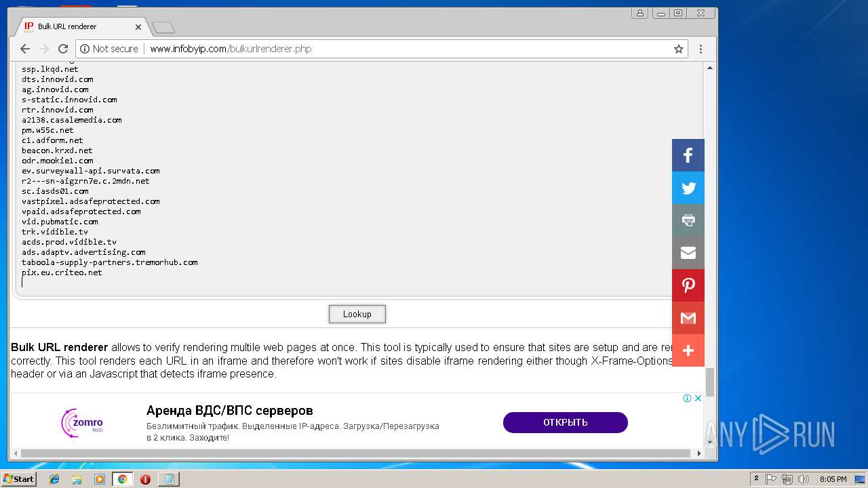
Task: Open network tray icon
Action: (x=787, y=479)
